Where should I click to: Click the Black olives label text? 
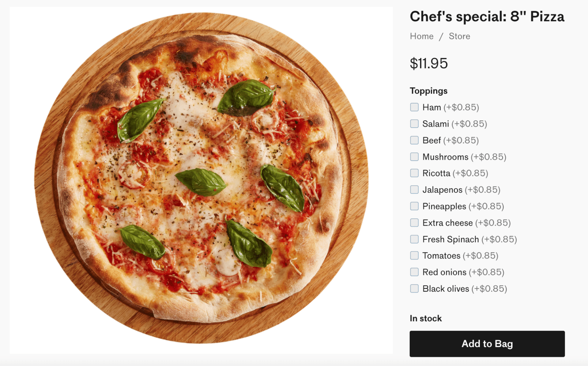click(446, 289)
